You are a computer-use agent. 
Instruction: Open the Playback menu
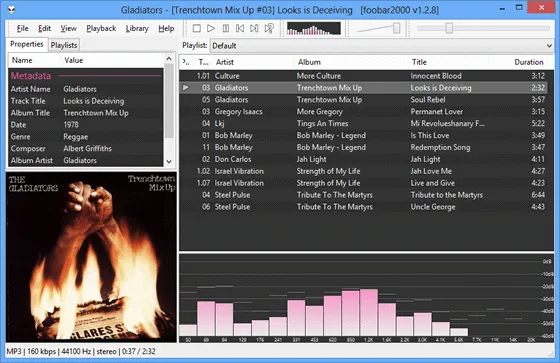pyautogui.click(x=101, y=29)
